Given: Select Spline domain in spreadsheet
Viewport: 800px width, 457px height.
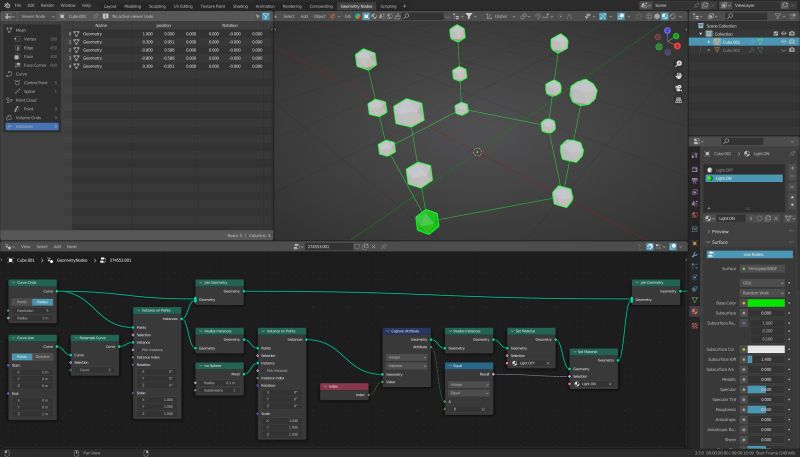Looking at the screenshot, I should 34,91.
